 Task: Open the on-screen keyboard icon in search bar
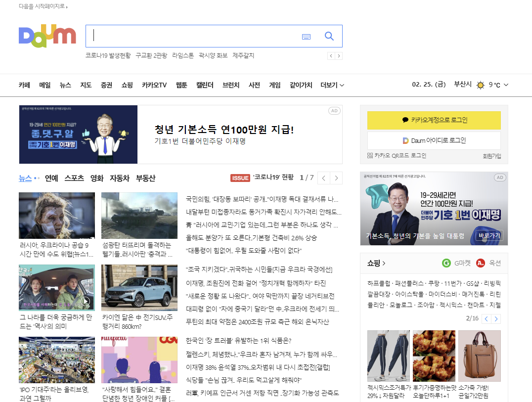pyautogui.click(x=307, y=37)
